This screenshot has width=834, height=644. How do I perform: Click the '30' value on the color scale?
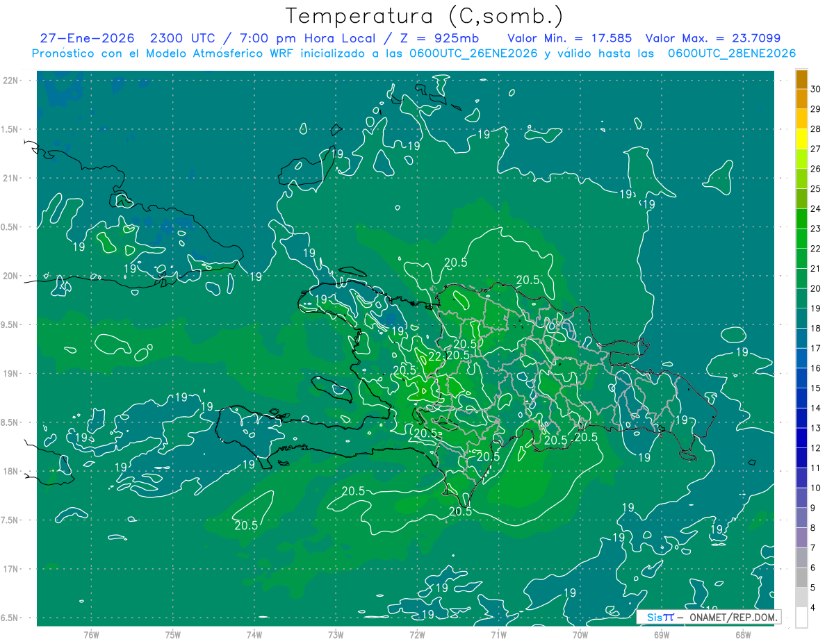tap(817, 89)
